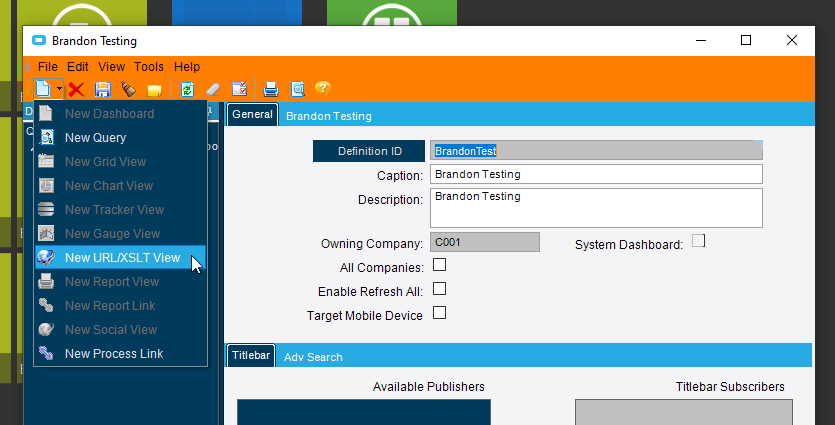
Task: Click the red X Delete icon
Action: [x=76, y=89]
